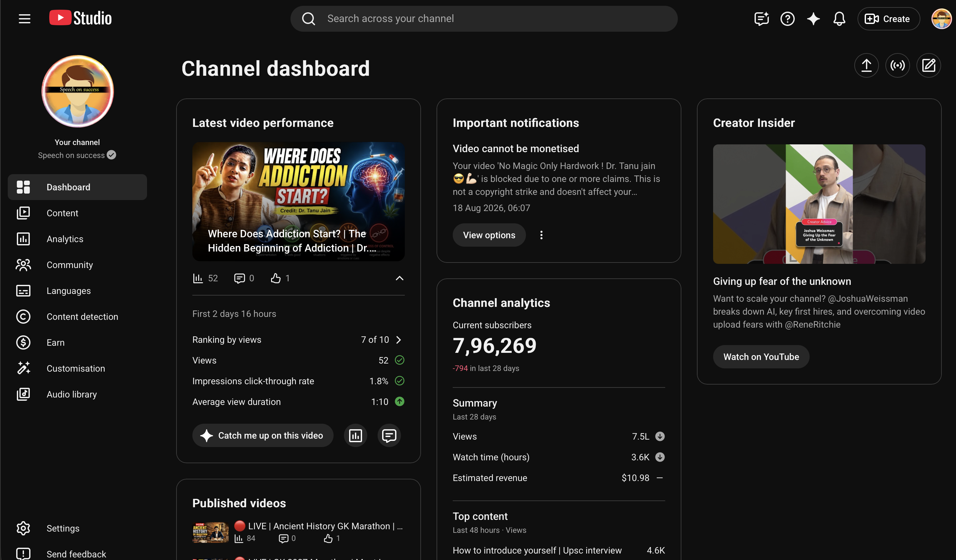Open Analytics in the sidebar
Image resolution: width=956 pixels, height=560 pixels.
(x=77, y=239)
